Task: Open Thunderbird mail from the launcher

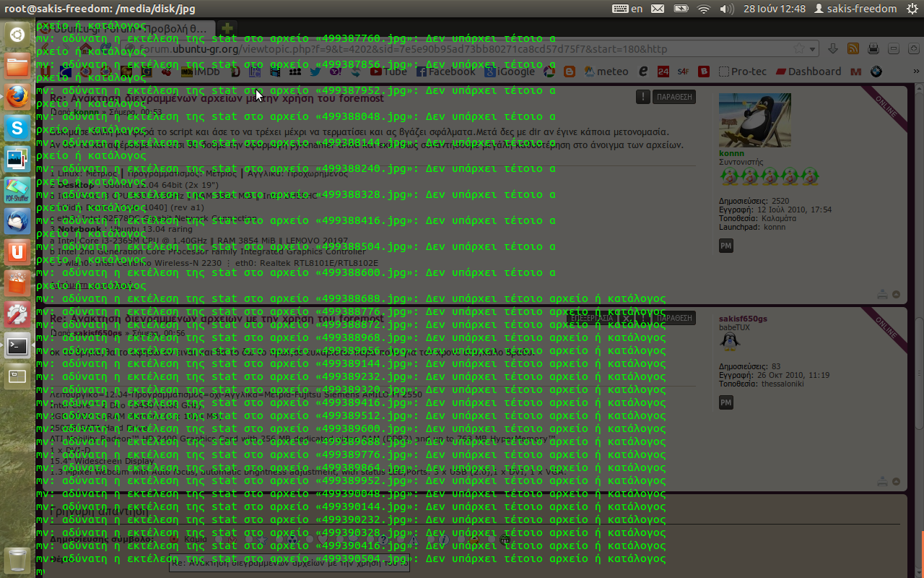Action: tap(17, 221)
